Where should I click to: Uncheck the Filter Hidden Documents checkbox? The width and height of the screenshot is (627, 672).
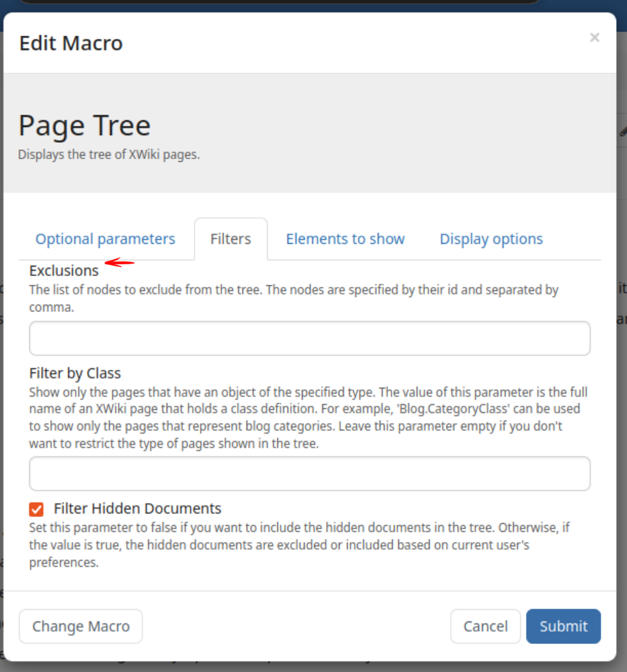point(36,509)
